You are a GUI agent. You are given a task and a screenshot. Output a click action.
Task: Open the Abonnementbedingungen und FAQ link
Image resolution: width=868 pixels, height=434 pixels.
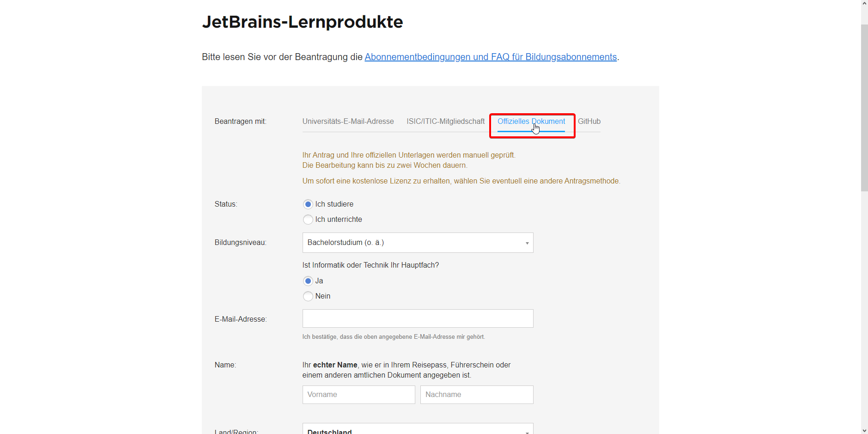pos(491,57)
